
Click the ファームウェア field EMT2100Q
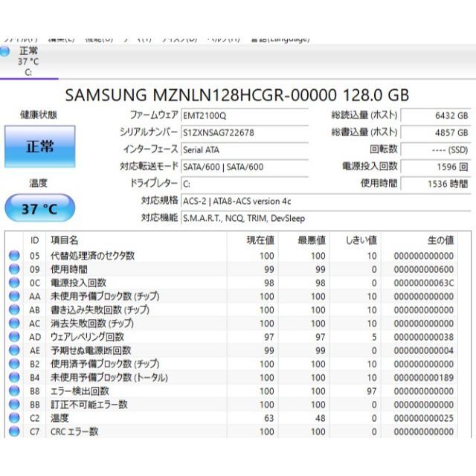245,116
